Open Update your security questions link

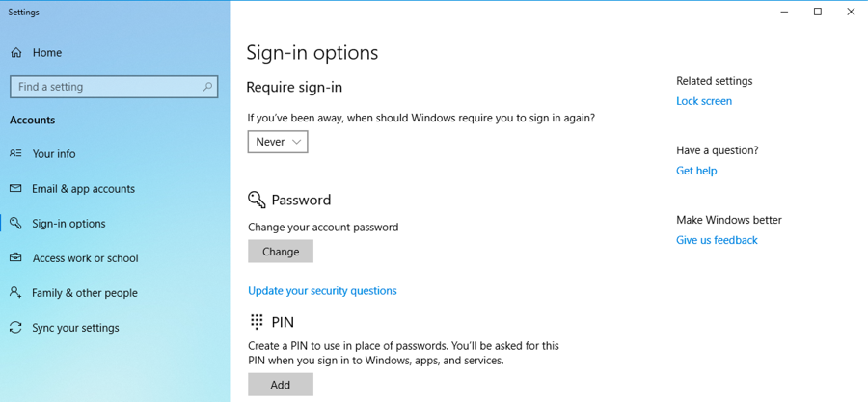[x=322, y=291]
